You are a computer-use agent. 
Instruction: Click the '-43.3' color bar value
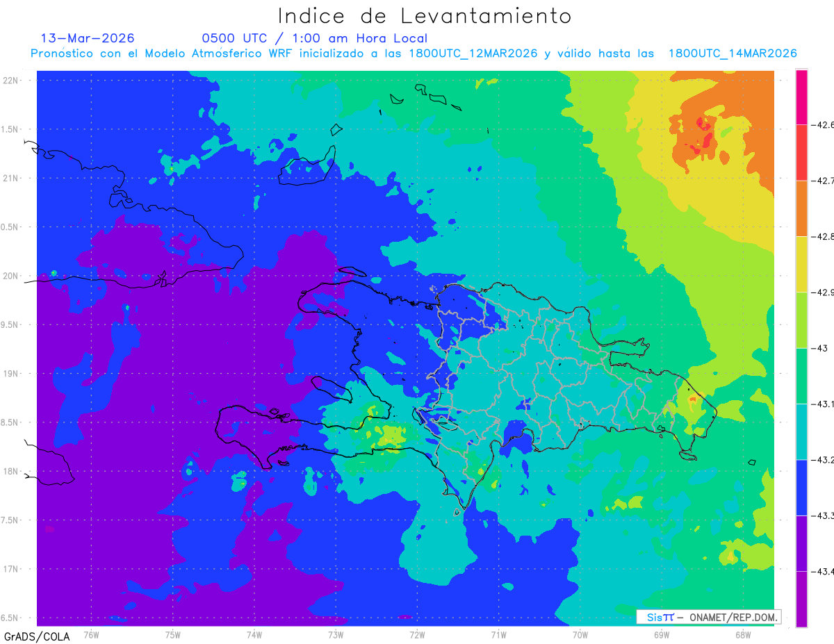tap(824, 515)
